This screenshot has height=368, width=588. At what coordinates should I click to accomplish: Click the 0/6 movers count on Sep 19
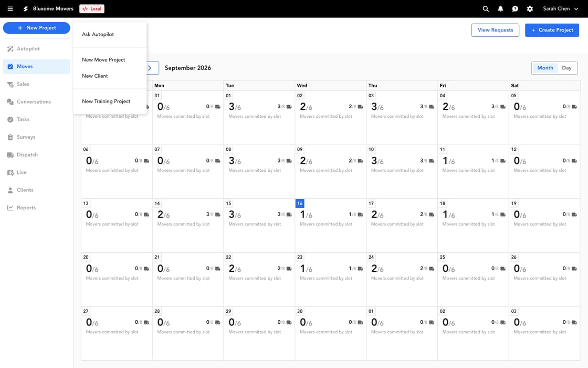(x=520, y=215)
